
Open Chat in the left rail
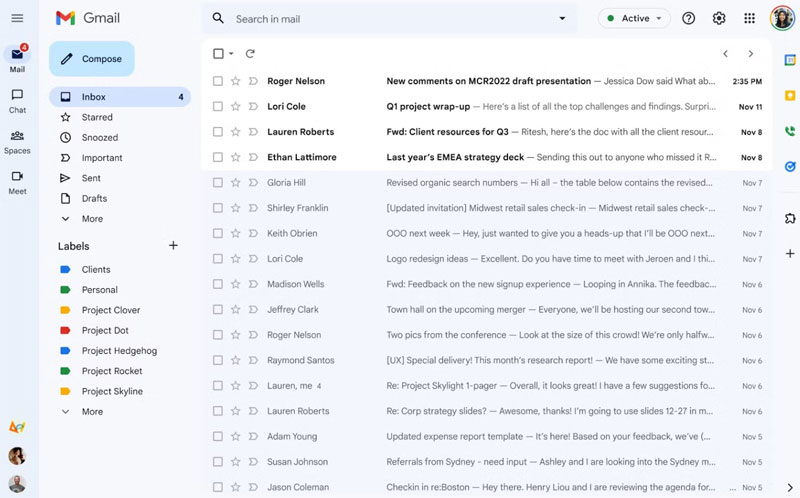pyautogui.click(x=17, y=101)
